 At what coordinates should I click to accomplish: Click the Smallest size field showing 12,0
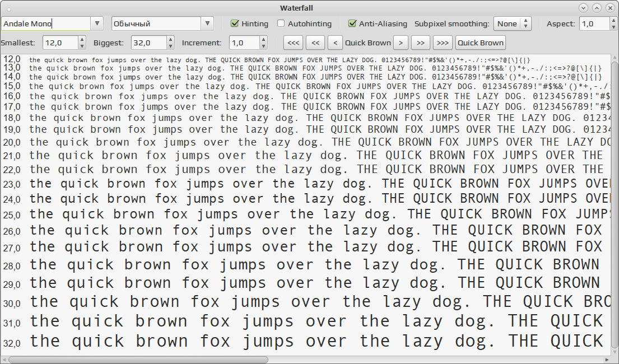tap(60, 43)
